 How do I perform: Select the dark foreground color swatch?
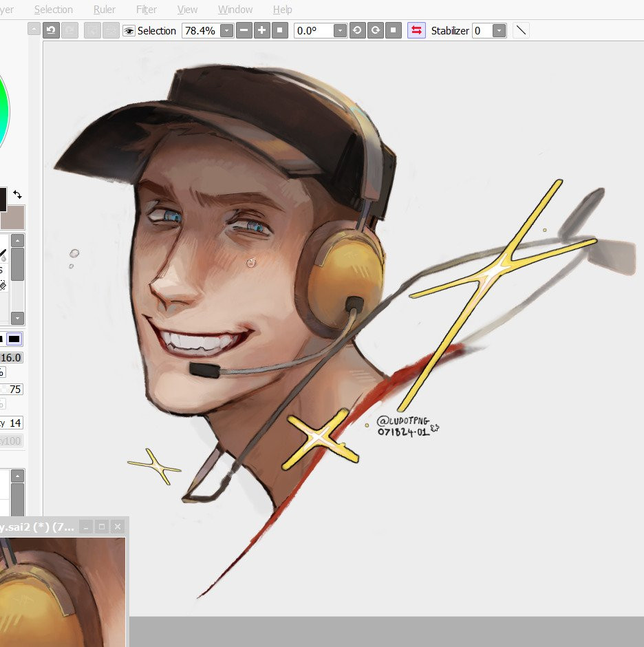[x=3, y=200]
